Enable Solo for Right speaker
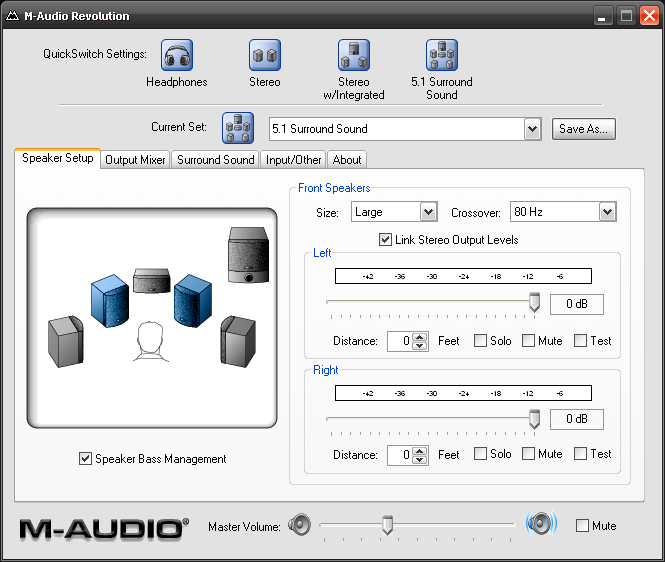Image resolution: width=665 pixels, height=562 pixels. click(480, 453)
